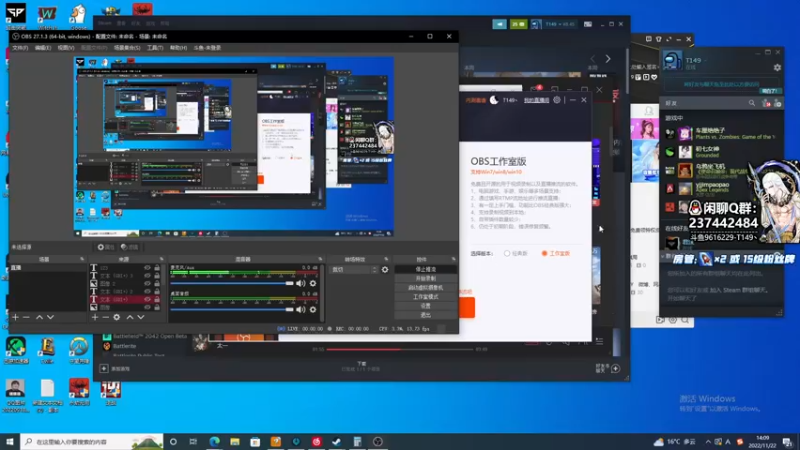This screenshot has width=800, height=450.
Task: Expand T149 status dropdown in Steam friends
Action: click(x=707, y=60)
